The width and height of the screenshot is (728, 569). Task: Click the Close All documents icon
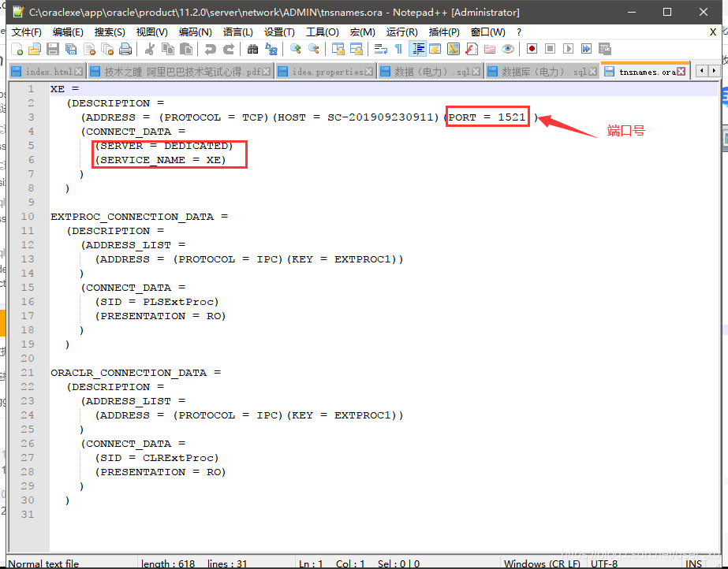click(107, 49)
